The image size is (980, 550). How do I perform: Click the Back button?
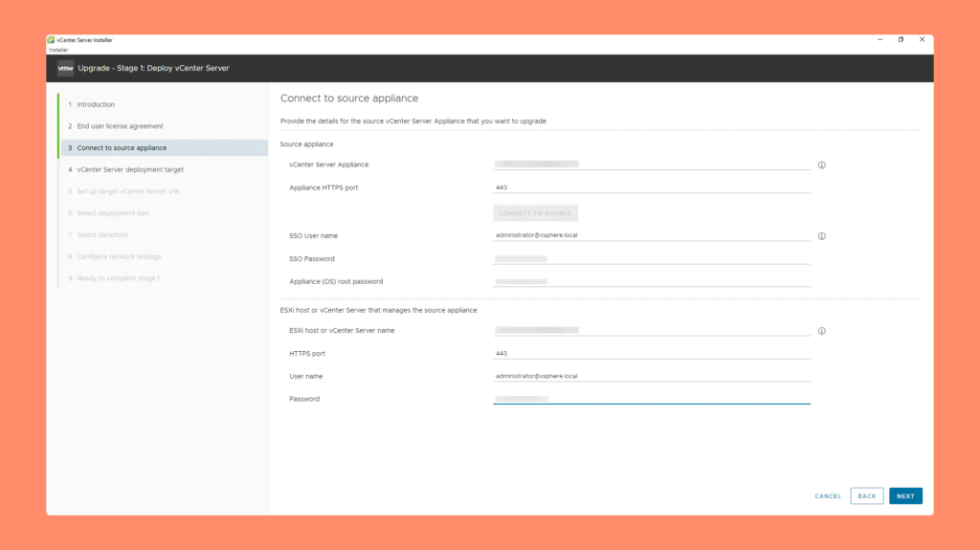(866, 495)
